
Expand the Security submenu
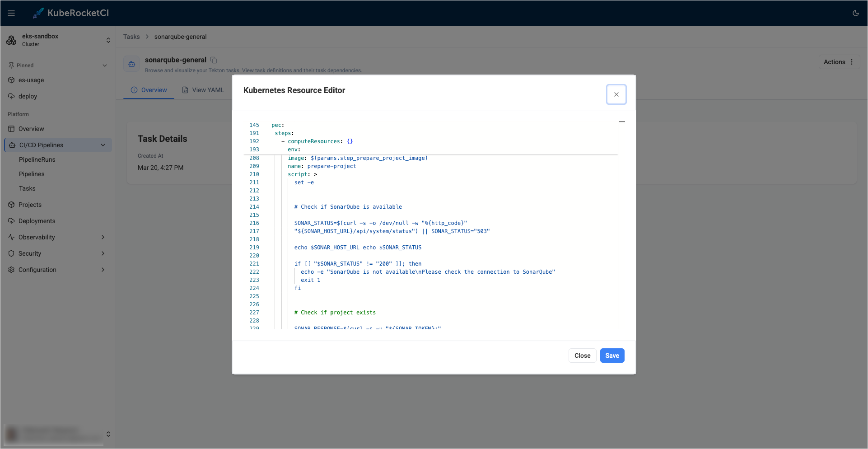(x=103, y=253)
